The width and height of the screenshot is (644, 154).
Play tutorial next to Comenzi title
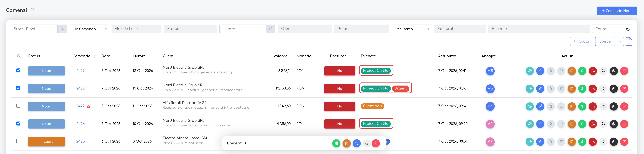click(33, 10)
